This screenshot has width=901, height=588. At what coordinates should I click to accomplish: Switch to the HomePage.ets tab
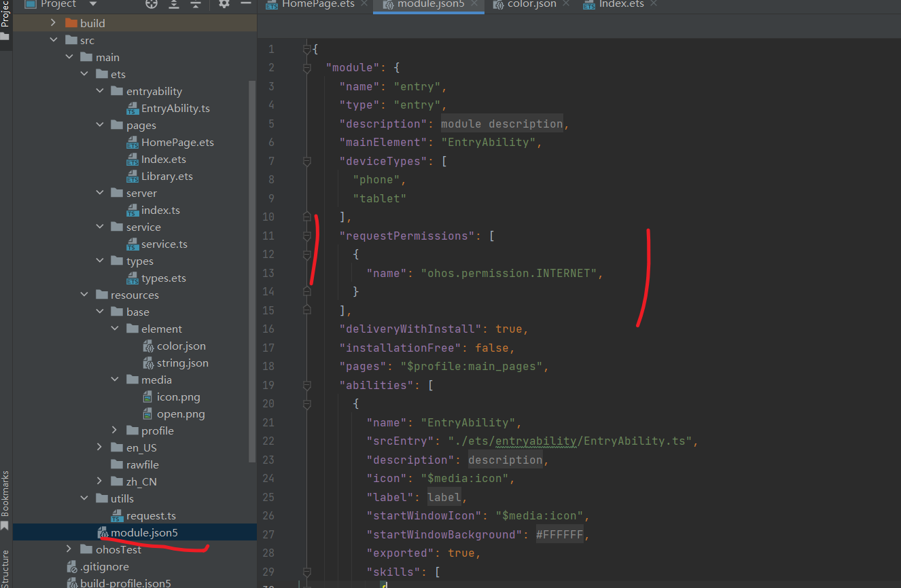click(x=318, y=5)
